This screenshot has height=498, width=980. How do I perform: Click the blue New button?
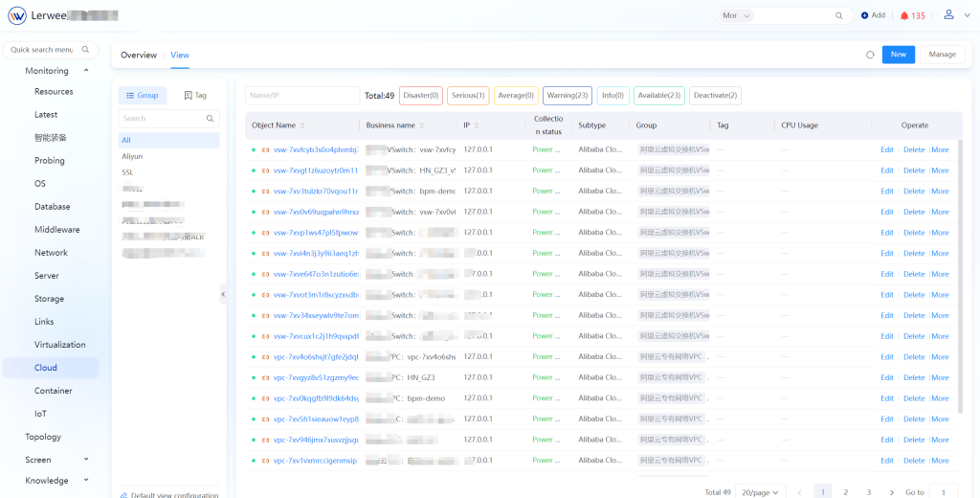(x=898, y=55)
